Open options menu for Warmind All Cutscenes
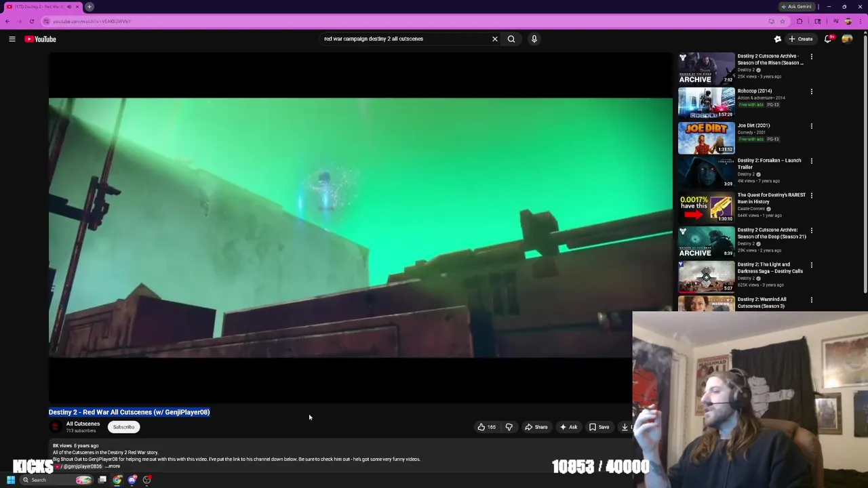This screenshot has height=488, width=868. tap(812, 300)
